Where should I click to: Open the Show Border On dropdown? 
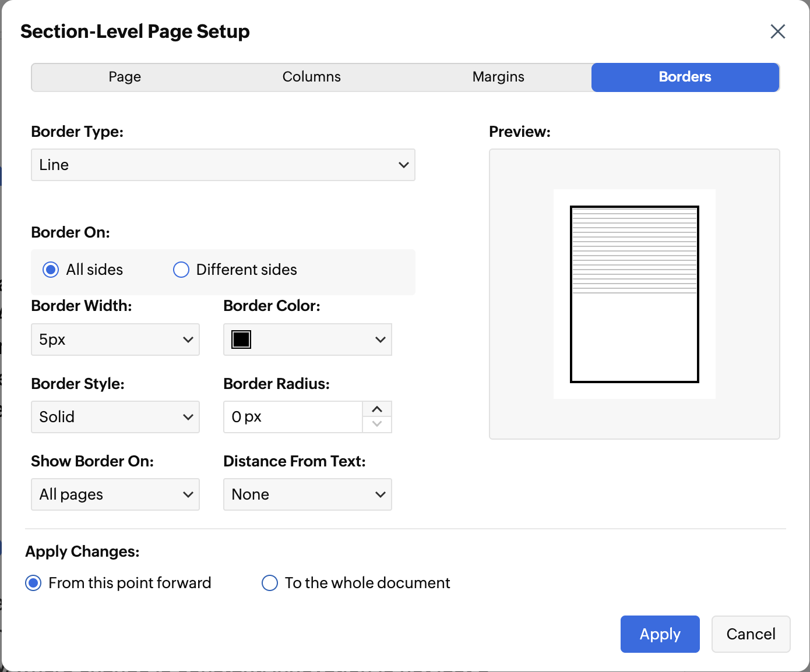click(115, 494)
